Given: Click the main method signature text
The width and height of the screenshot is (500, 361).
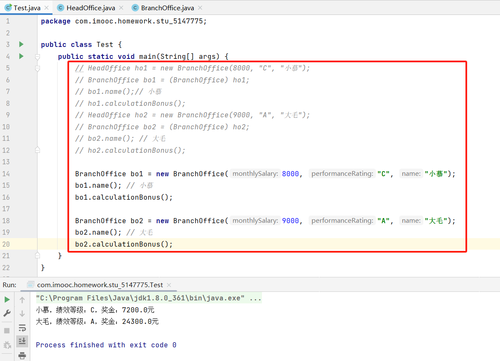Looking at the screenshot, I should (143, 56).
